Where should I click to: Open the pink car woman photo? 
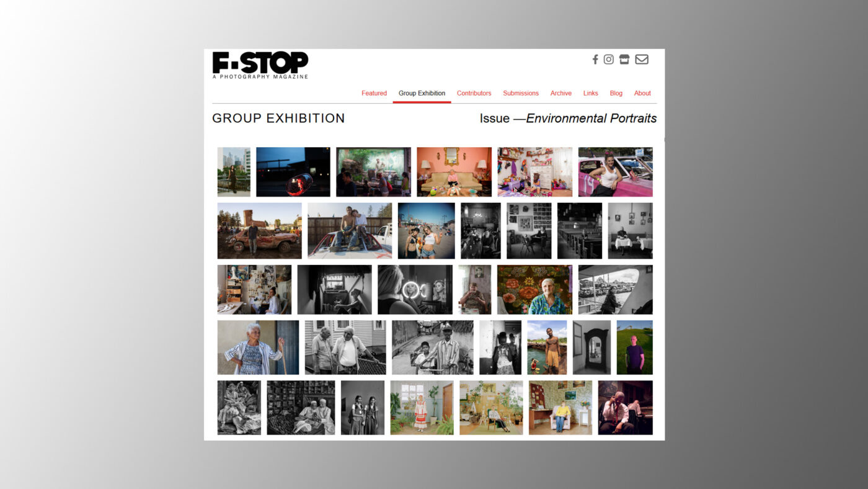(615, 172)
